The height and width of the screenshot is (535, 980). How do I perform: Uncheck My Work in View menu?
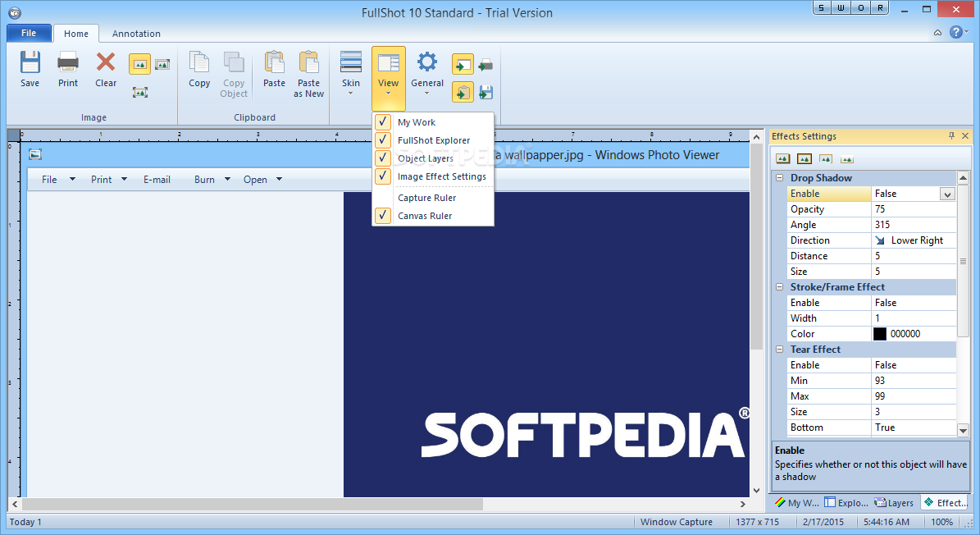pos(382,122)
